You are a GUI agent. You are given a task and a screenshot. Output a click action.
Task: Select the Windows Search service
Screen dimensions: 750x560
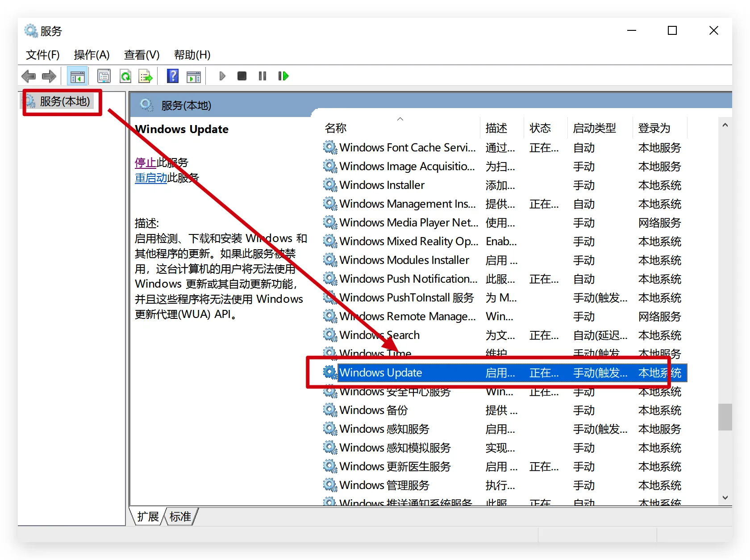[x=380, y=335]
